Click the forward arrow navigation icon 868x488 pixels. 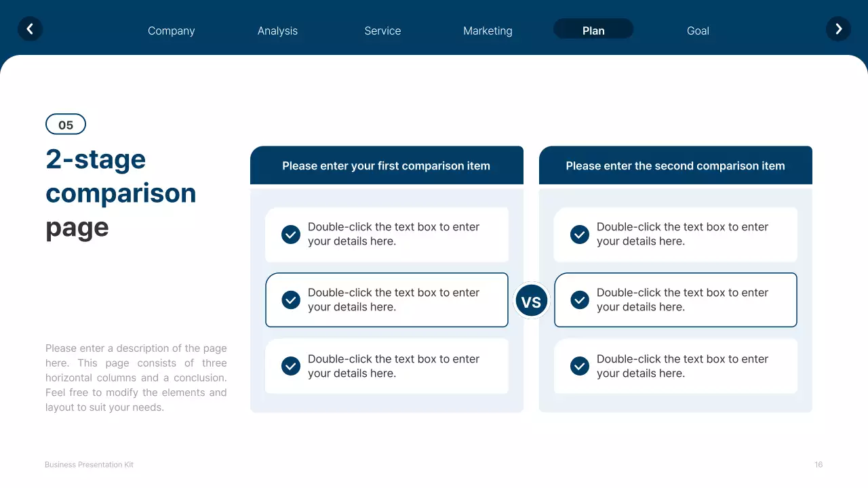click(x=838, y=28)
